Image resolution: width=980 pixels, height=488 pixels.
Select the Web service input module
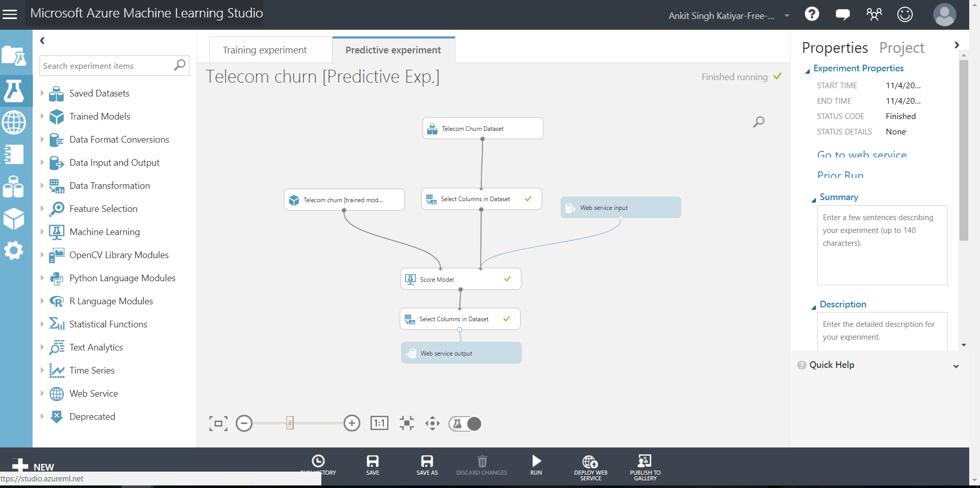[621, 207]
